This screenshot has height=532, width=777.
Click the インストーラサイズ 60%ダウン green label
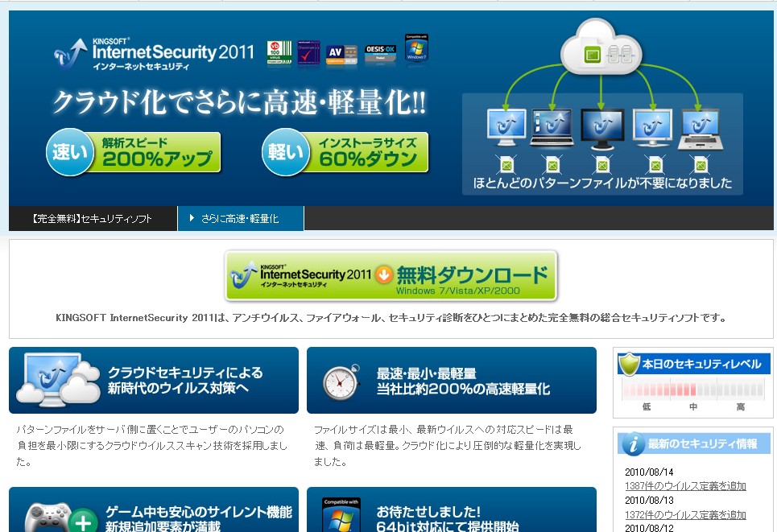point(368,152)
